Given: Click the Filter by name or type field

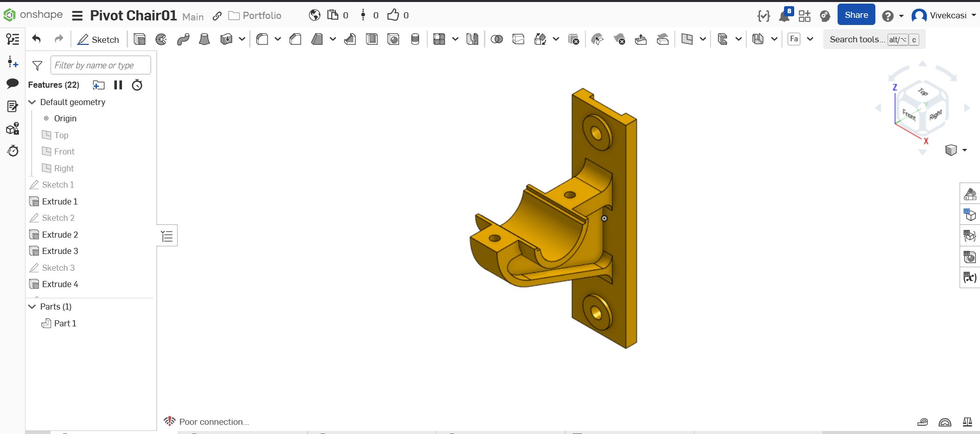Looking at the screenshot, I should pyautogui.click(x=101, y=65).
